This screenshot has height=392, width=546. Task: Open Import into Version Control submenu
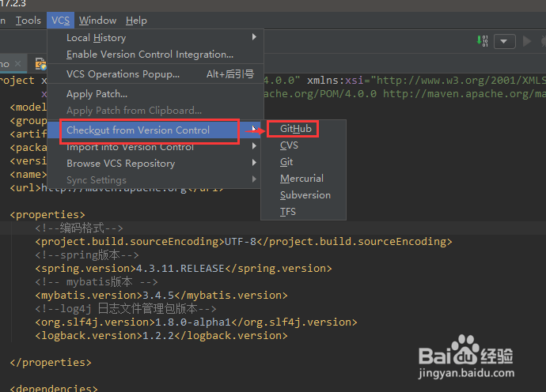coord(155,147)
